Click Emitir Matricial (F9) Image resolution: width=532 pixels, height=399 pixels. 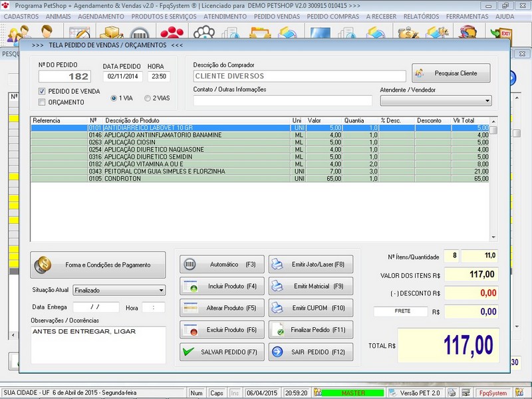point(311,286)
